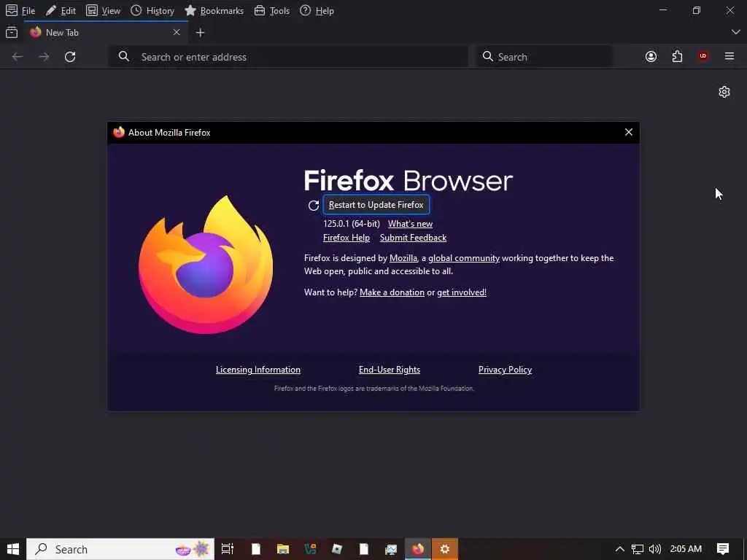Screen dimensions: 747x560
Task: Open the Help menu
Action: (317, 10)
